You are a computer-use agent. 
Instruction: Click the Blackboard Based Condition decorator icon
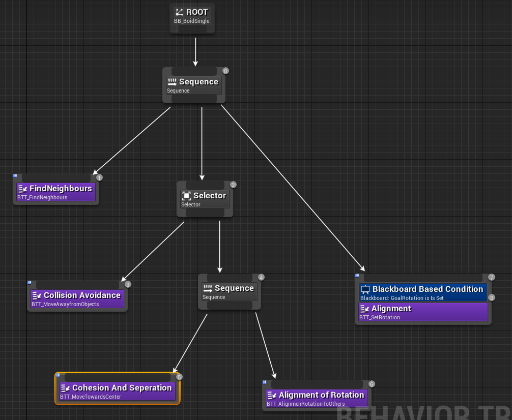click(x=365, y=289)
